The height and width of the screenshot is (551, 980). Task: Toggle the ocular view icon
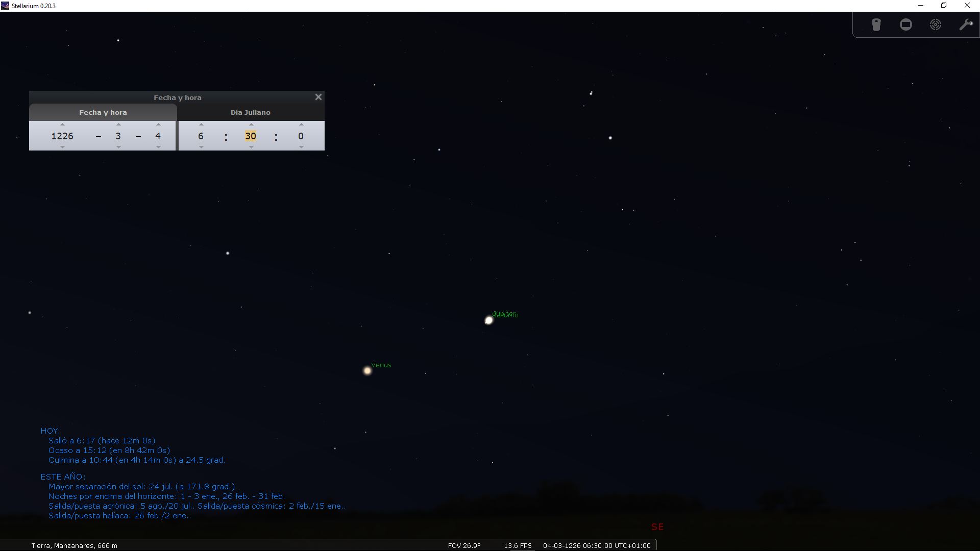[876, 24]
